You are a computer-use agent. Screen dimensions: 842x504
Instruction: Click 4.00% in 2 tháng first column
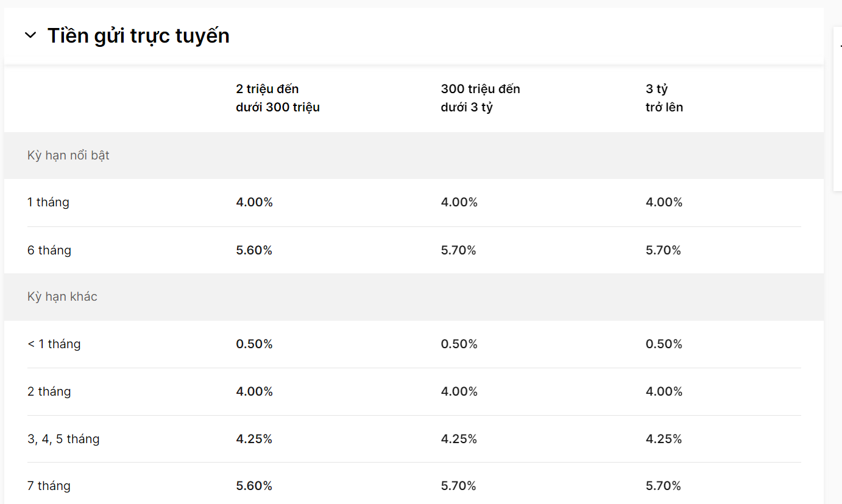[254, 391]
